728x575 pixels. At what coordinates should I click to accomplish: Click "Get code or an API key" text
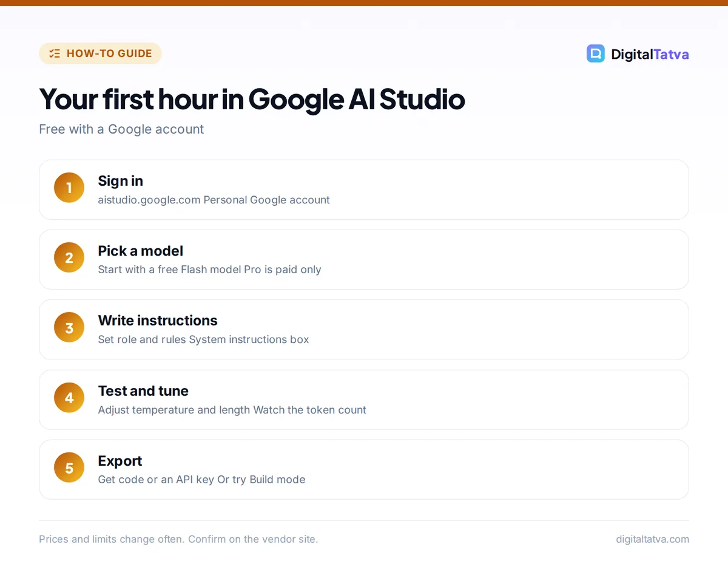(156, 480)
